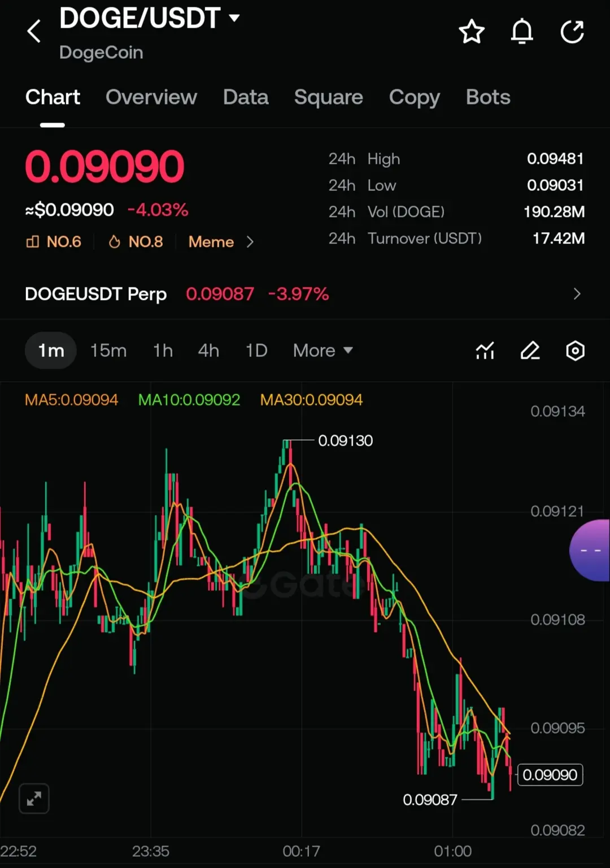Image resolution: width=610 pixels, height=868 pixels.
Task: Select the 1m timeframe
Action: [x=51, y=351]
